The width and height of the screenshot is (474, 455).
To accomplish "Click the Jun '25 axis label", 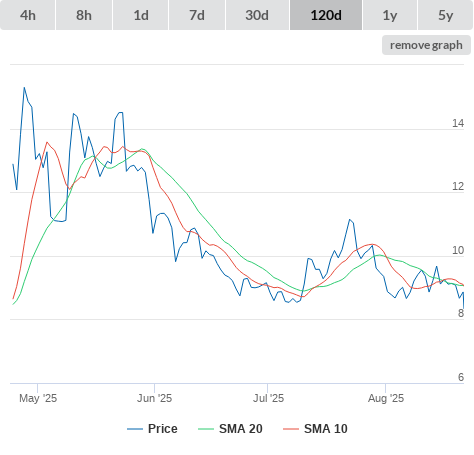I will [x=154, y=398].
